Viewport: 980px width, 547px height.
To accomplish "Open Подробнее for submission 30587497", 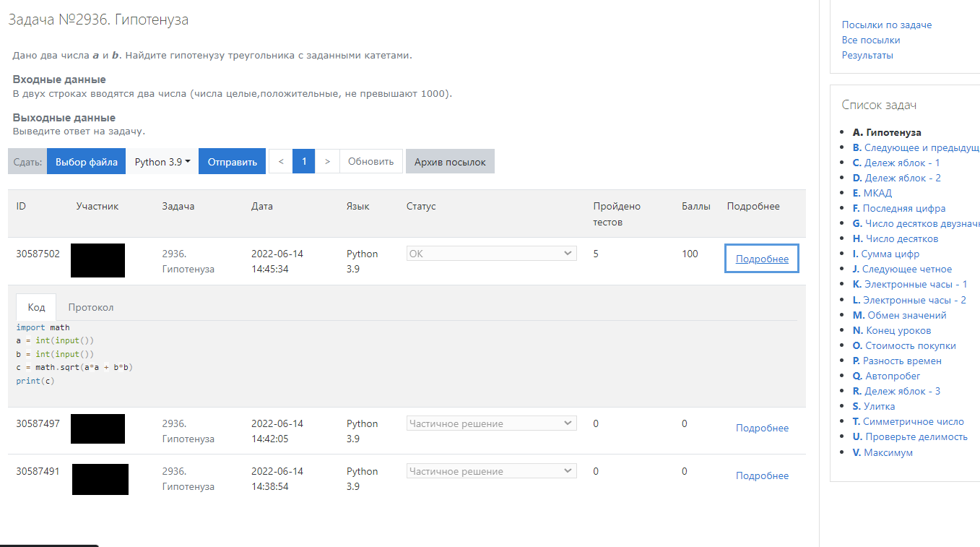I will coord(762,428).
